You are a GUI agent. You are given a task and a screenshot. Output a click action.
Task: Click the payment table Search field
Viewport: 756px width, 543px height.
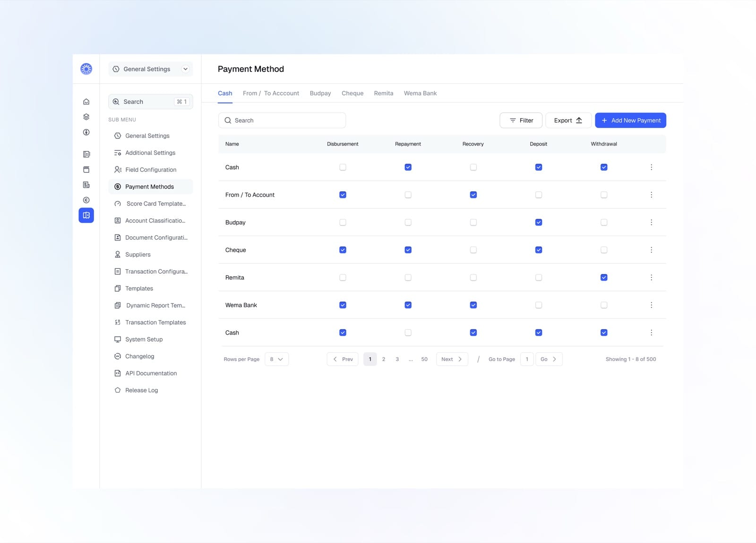tap(282, 121)
